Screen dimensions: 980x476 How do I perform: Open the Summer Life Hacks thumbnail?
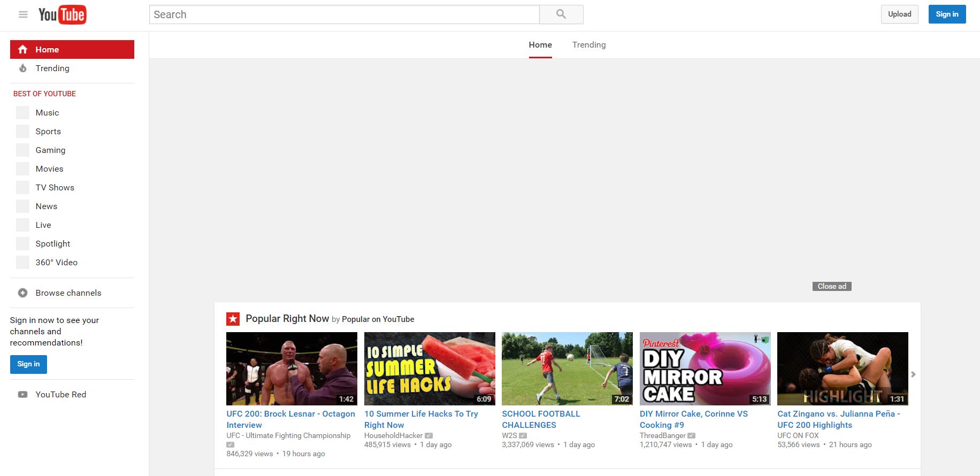(430, 368)
